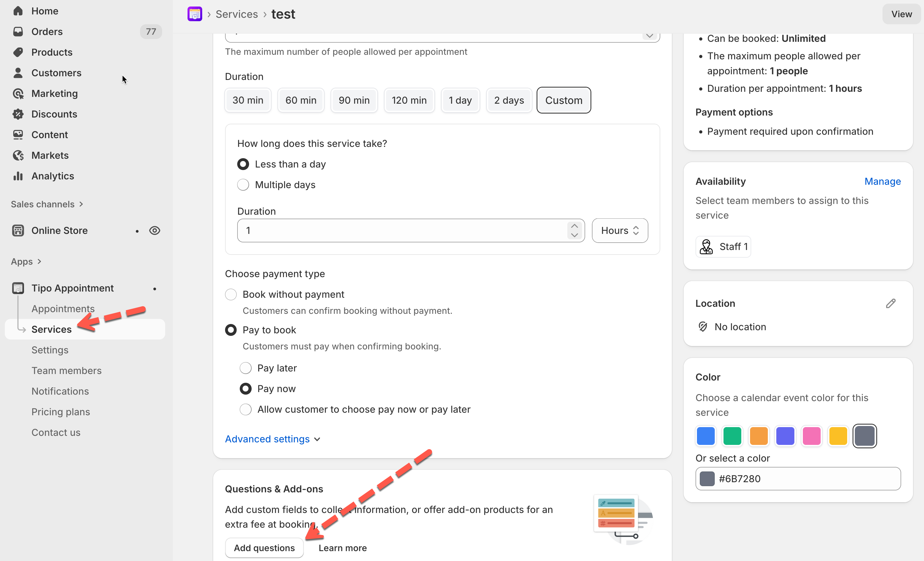
Task: Go to Pricing plans menu item
Action: pos(61,412)
